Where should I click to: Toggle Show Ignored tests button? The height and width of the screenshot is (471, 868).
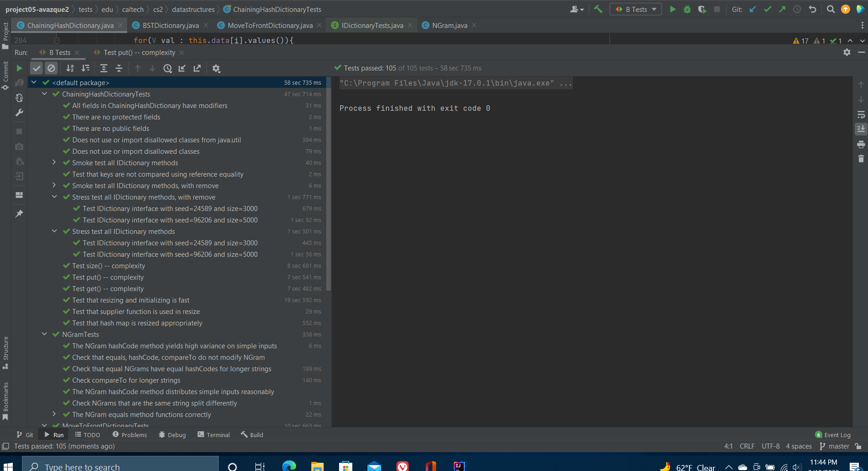[x=51, y=68]
